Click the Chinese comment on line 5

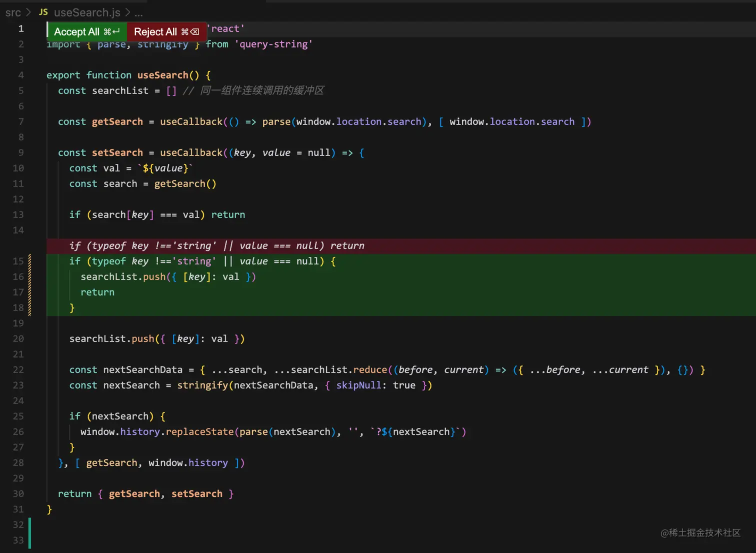253,90
